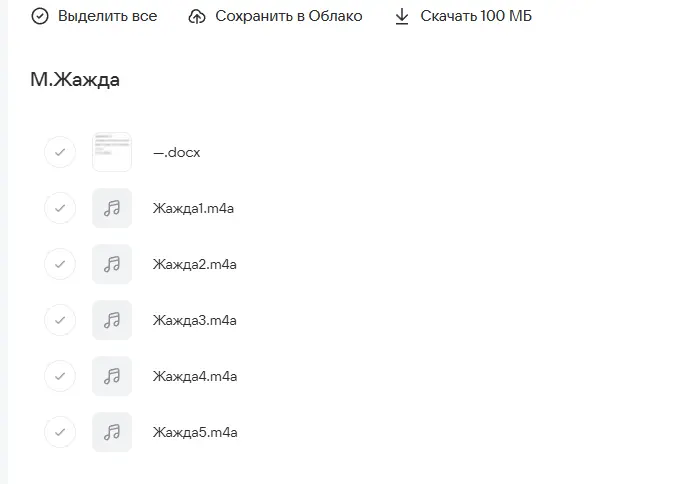
Task: Open the Жажда3.m4a file name
Action: click(194, 320)
